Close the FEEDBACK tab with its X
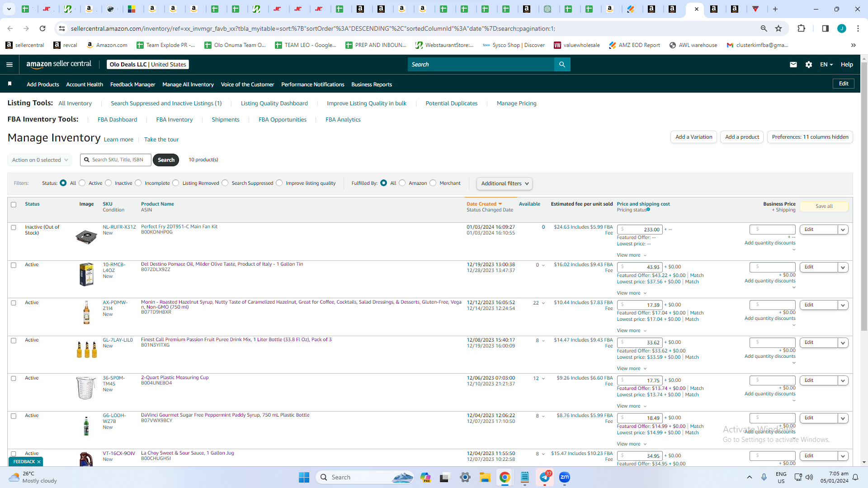The image size is (868, 488). pos(39,462)
